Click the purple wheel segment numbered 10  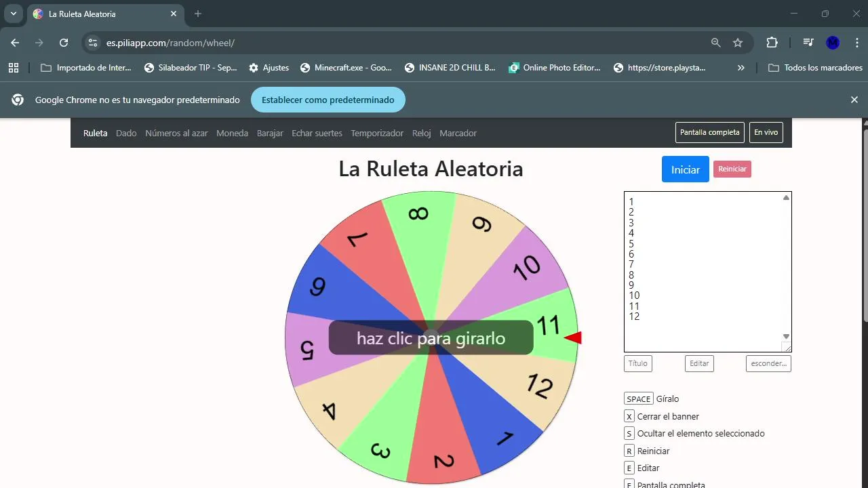(x=527, y=266)
